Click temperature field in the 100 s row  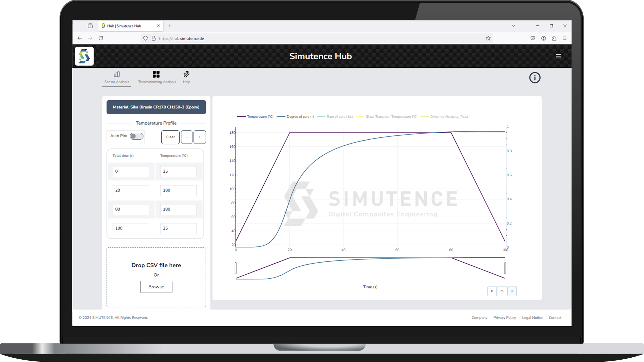[x=178, y=229]
